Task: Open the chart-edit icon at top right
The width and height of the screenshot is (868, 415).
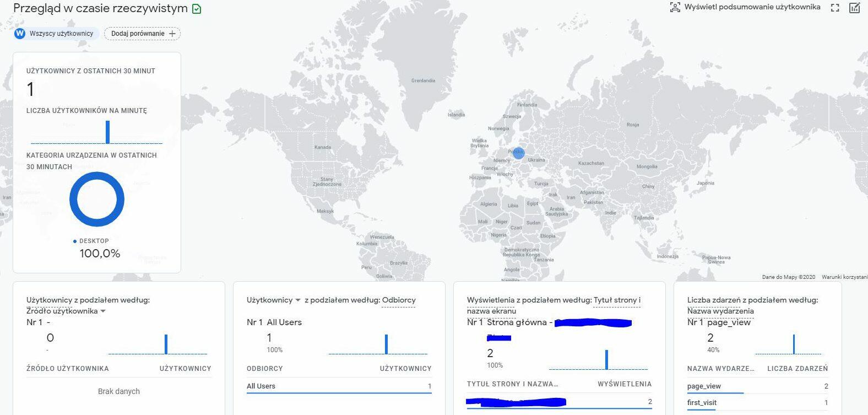Action: [x=854, y=8]
